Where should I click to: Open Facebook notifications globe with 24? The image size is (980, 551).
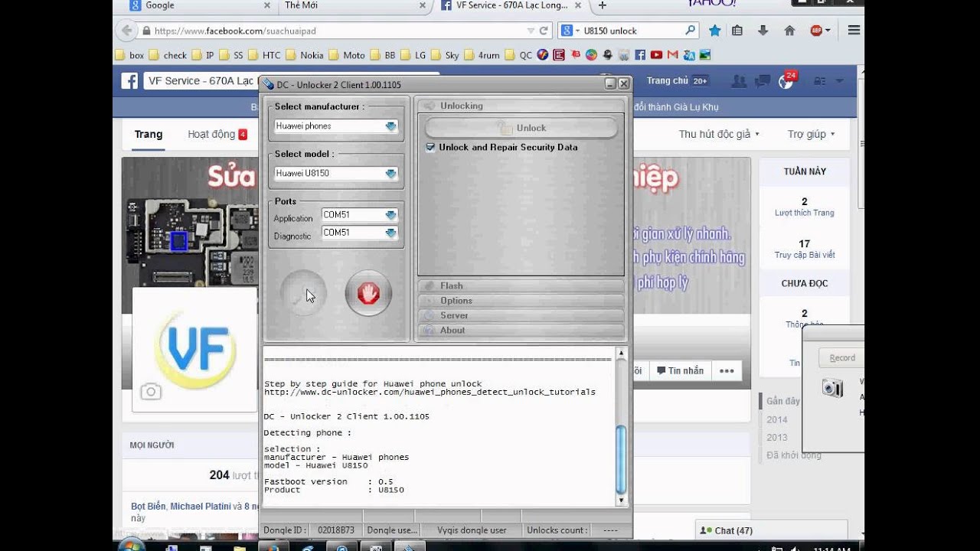pos(786,80)
